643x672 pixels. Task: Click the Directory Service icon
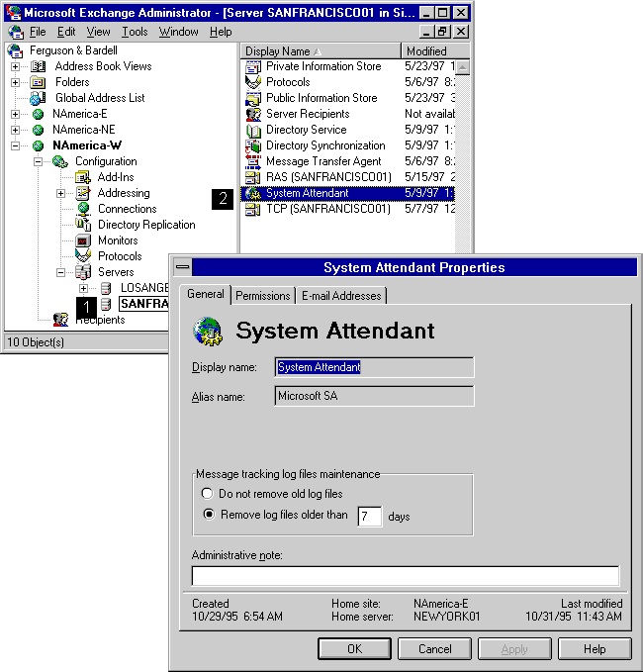point(253,131)
